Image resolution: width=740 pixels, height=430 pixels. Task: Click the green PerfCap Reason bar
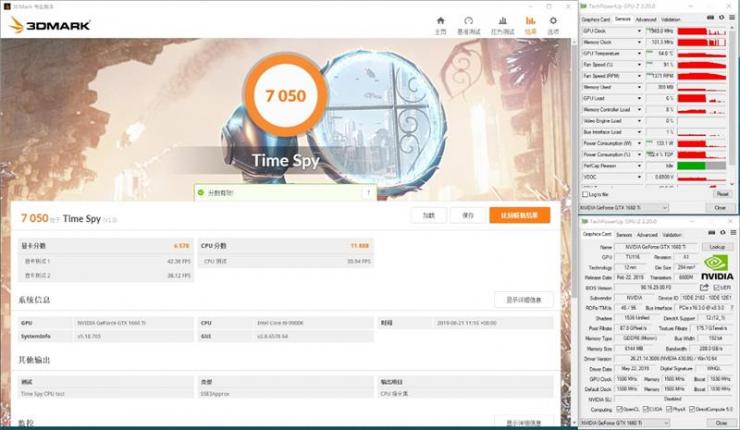(x=691, y=166)
